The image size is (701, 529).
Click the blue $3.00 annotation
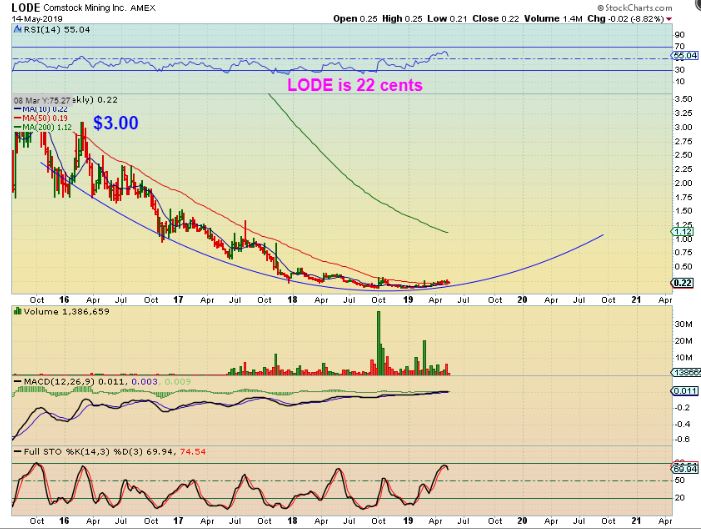coord(115,123)
